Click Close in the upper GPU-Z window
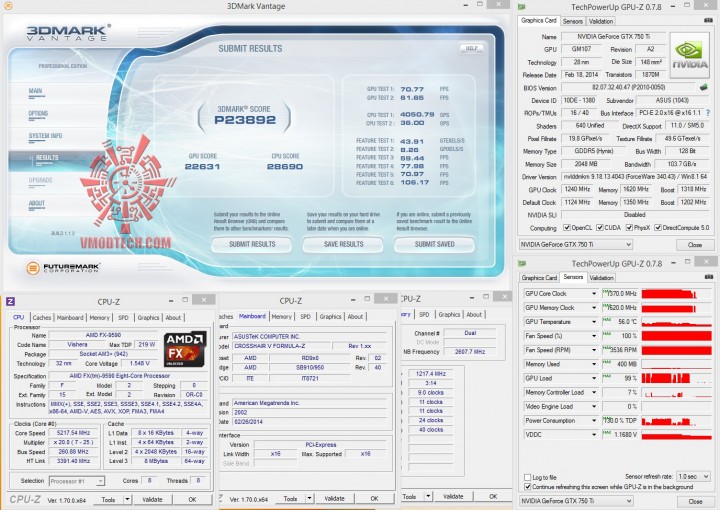This screenshot has height=510, width=720. pyautogui.click(x=695, y=245)
